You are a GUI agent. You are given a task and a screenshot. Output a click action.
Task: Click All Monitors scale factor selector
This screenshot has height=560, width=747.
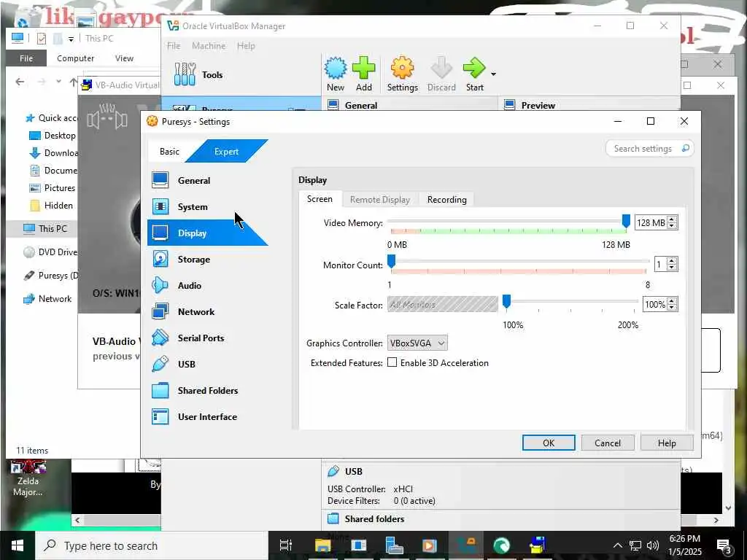443,304
